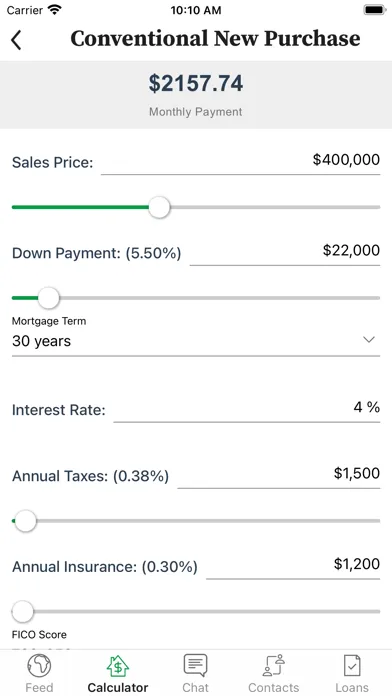Edit the Annual Taxes $1,500 field
This screenshot has width=392, height=696.
pos(278,475)
